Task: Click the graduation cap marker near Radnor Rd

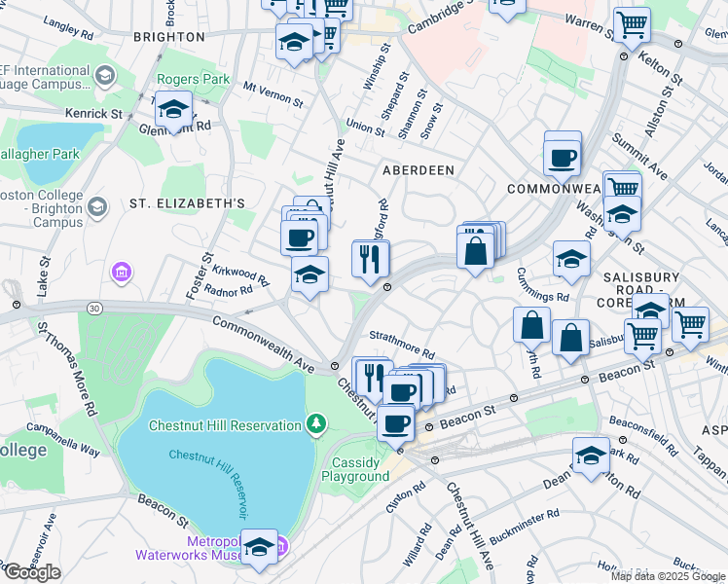Action: [x=309, y=274]
